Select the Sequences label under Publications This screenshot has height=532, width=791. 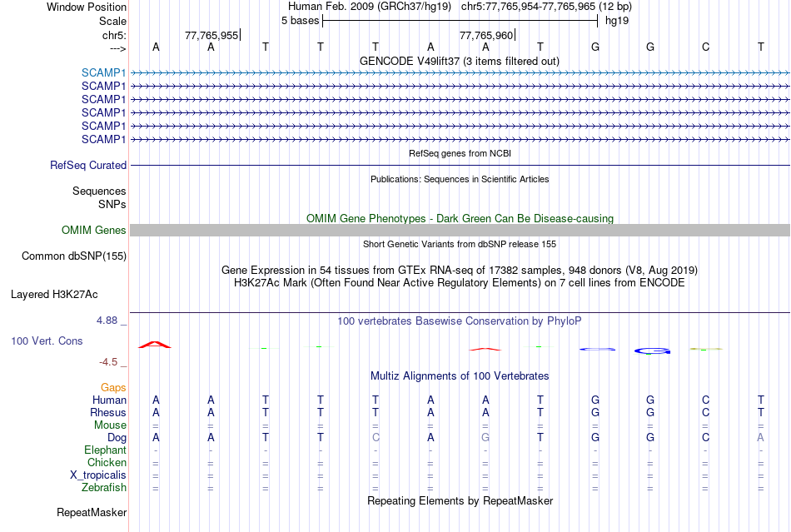coord(99,191)
